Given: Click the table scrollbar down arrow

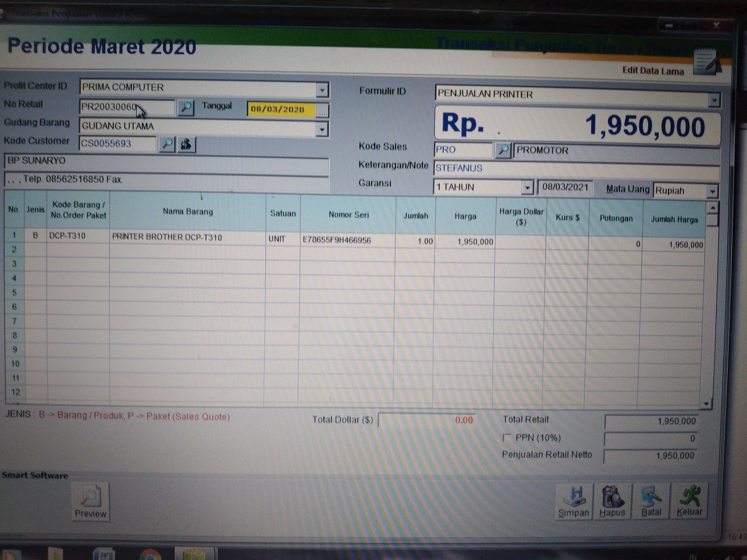Looking at the screenshot, I should (x=706, y=403).
